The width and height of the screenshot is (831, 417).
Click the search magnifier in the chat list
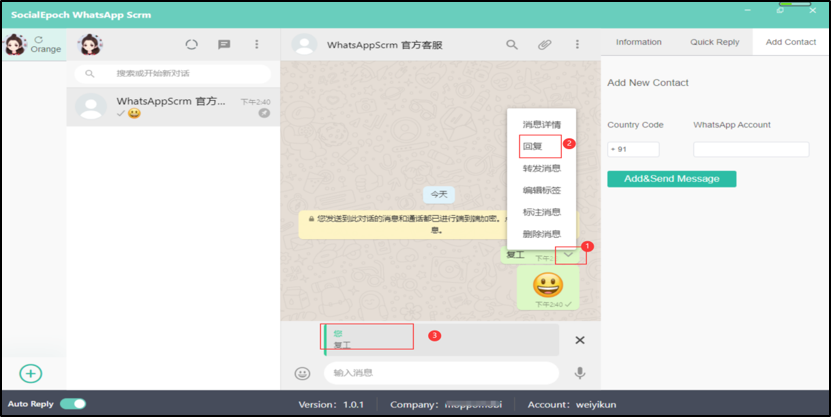click(x=90, y=74)
